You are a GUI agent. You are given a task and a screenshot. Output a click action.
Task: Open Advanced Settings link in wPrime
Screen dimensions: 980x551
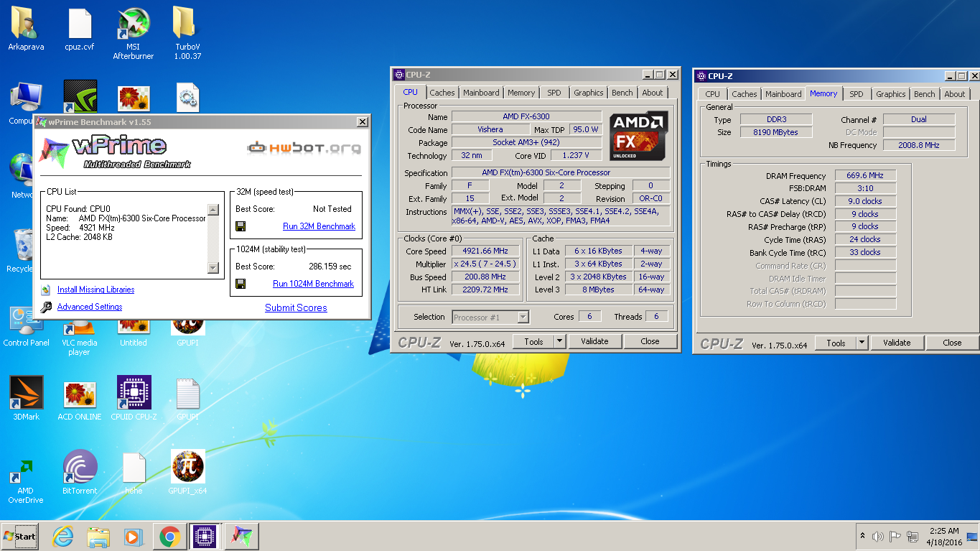pos(90,307)
